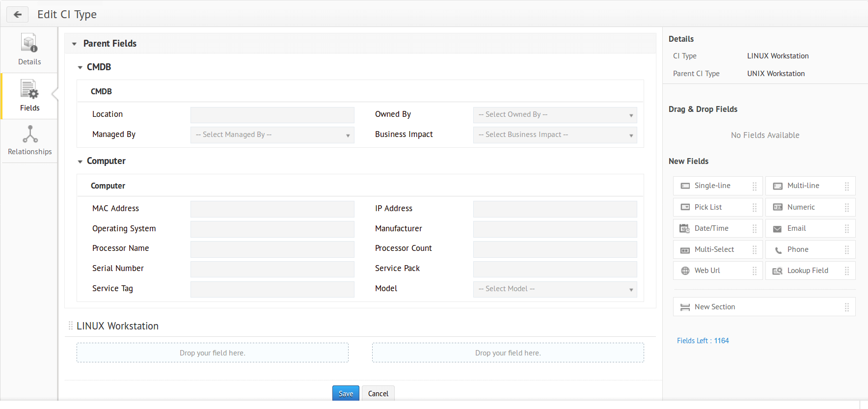868x409 pixels.
Task: Open the Select Model dropdown
Action: point(555,289)
